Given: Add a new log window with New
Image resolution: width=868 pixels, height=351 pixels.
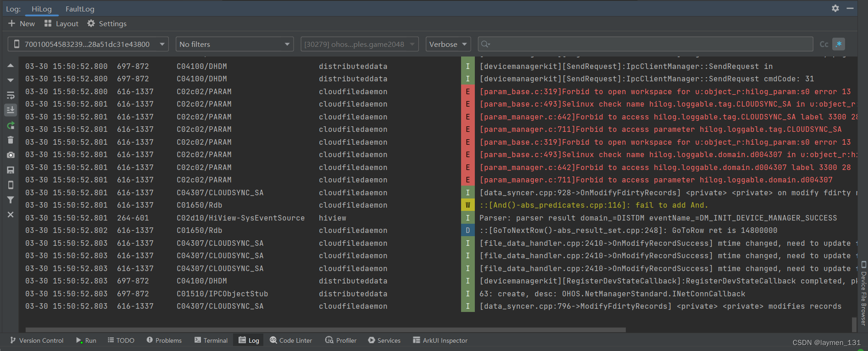Looking at the screenshot, I should tap(22, 23).
